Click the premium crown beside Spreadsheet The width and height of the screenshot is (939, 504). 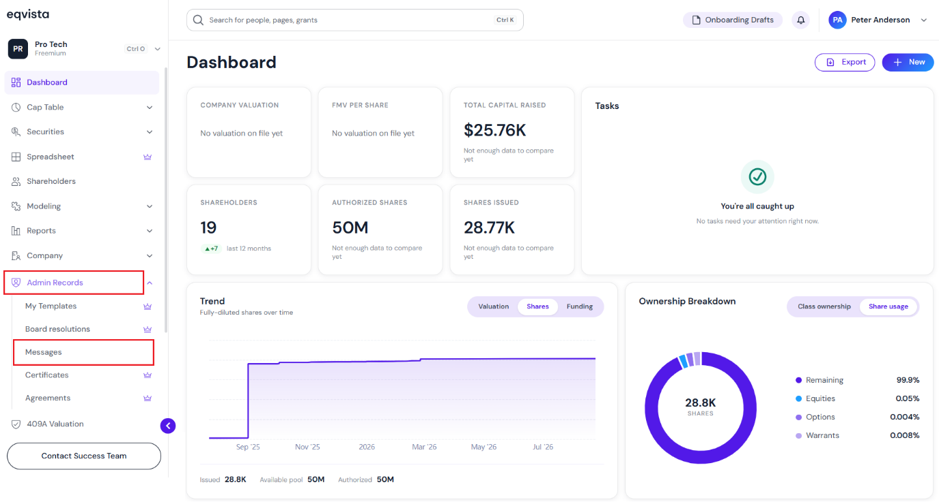147,157
